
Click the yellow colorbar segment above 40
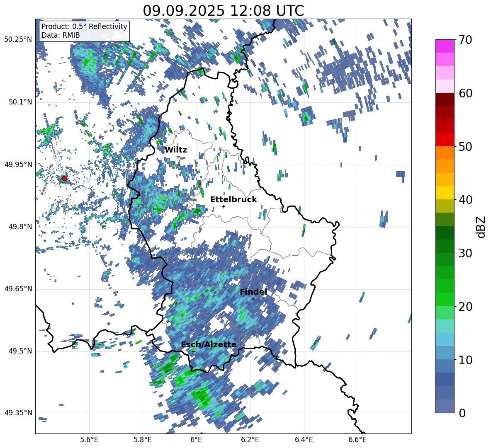(445, 192)
